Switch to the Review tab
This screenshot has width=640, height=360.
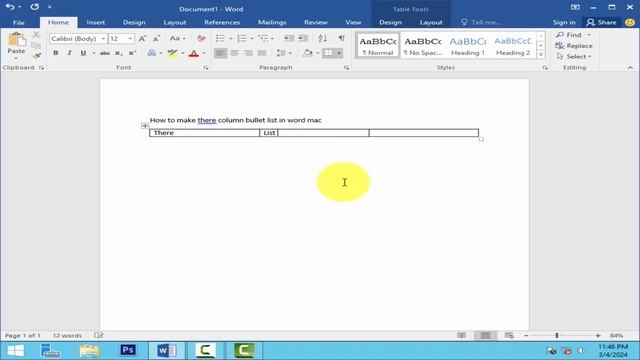click(316, 22)
